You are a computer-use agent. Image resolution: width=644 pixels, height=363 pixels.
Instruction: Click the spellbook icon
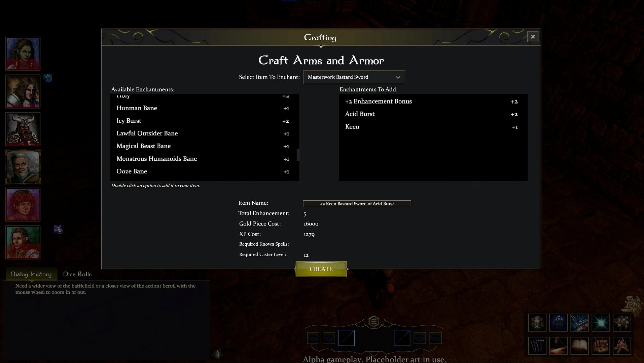pyautogui.click(x=580, y=322)
